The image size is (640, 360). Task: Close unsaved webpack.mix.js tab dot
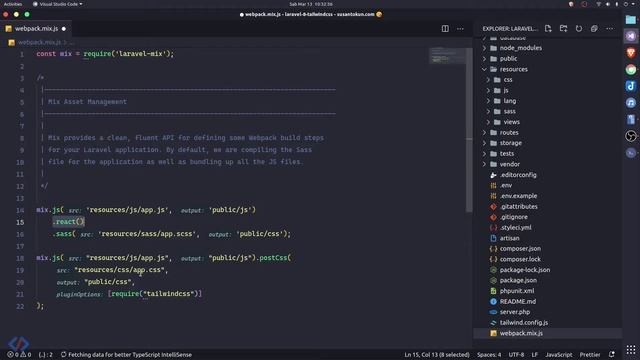[64, 29]
